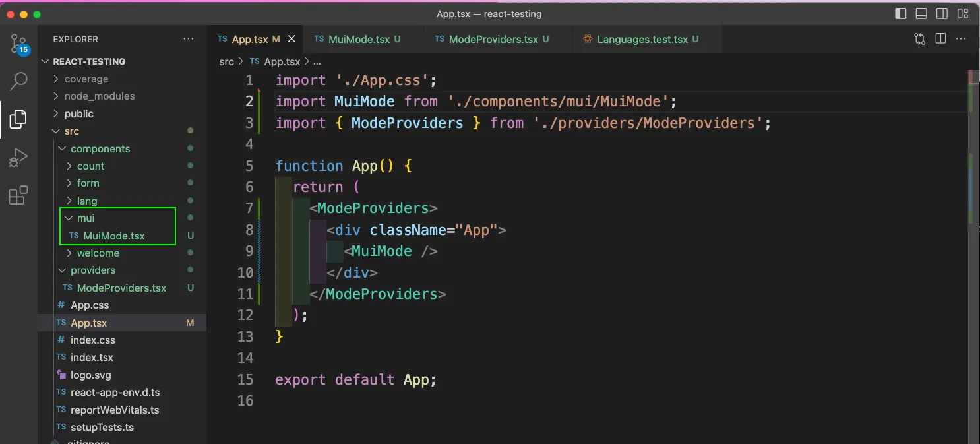980x444 pixels.
Task: Click line number 5 in the gutter
Action: click(x=249, y=166)
